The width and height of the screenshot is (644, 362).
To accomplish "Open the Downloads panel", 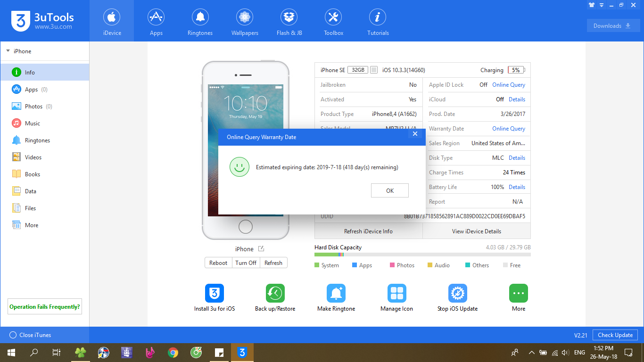I will 613,26.
